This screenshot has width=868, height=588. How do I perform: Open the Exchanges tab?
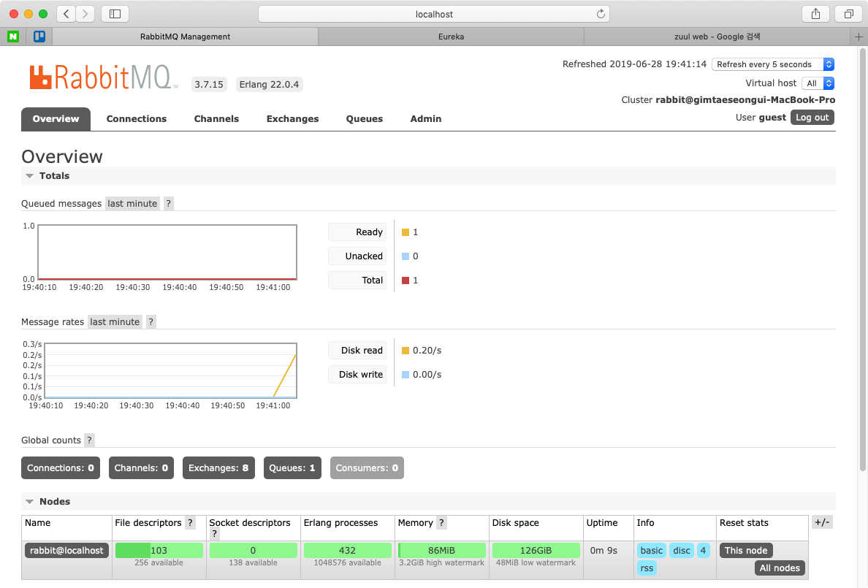click(292, 119)
